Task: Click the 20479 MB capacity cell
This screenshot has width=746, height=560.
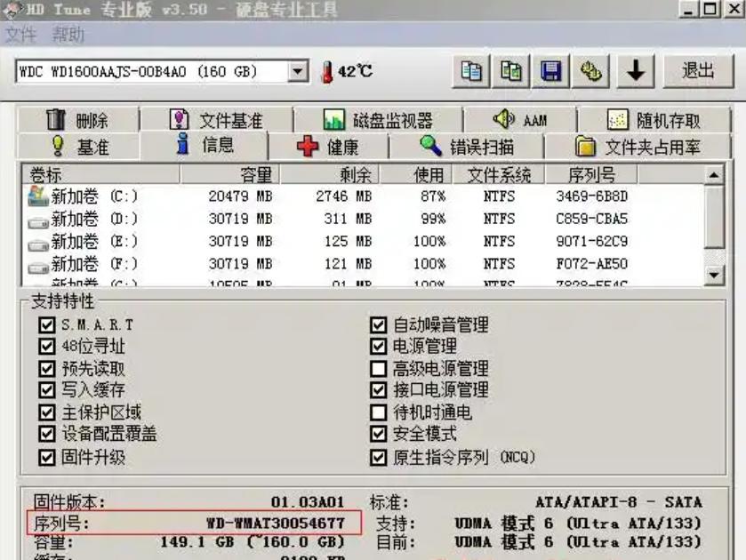Action: [x=241, y=196]
